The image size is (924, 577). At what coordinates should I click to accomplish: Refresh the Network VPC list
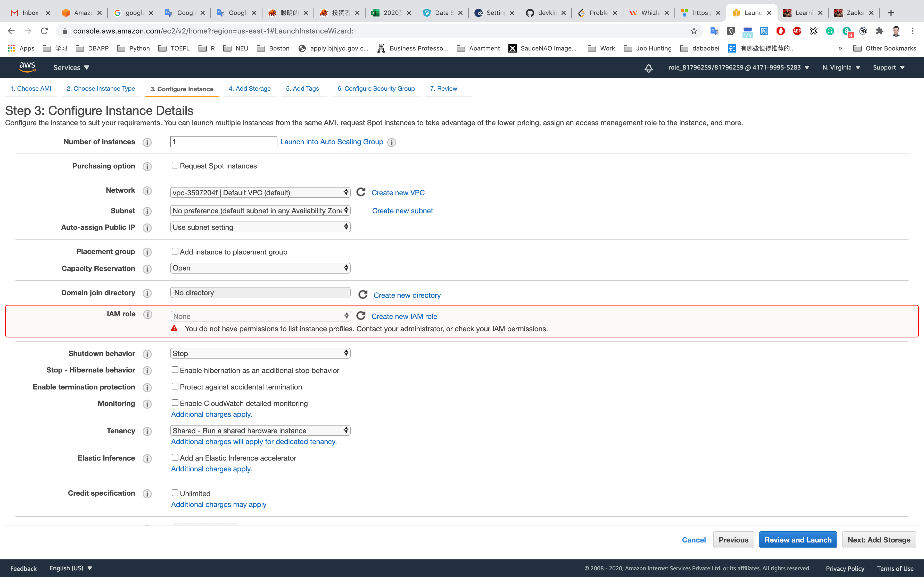click(361, 192)
